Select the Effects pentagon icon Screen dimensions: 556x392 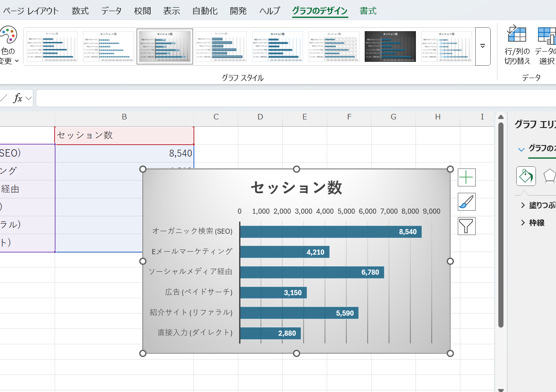[x=549, y=176]
